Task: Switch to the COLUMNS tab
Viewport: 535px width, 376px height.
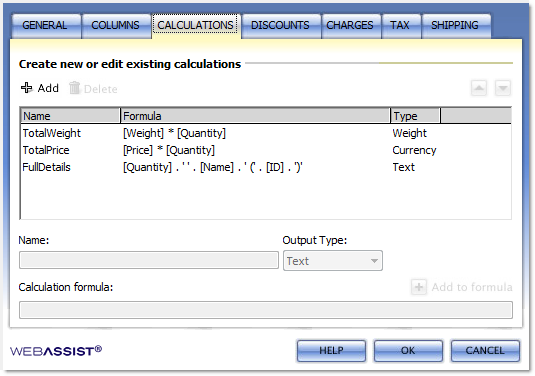Action: [115, 26]
